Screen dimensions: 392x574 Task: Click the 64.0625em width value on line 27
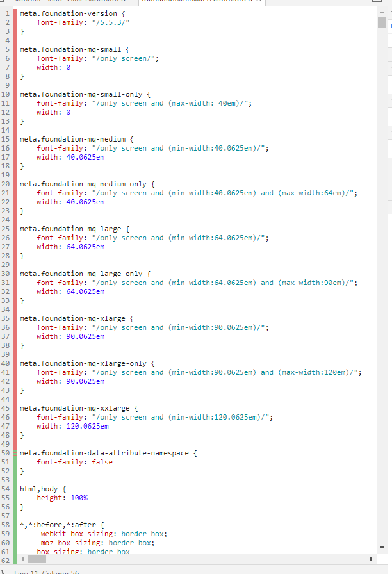[x=85, y=247]
